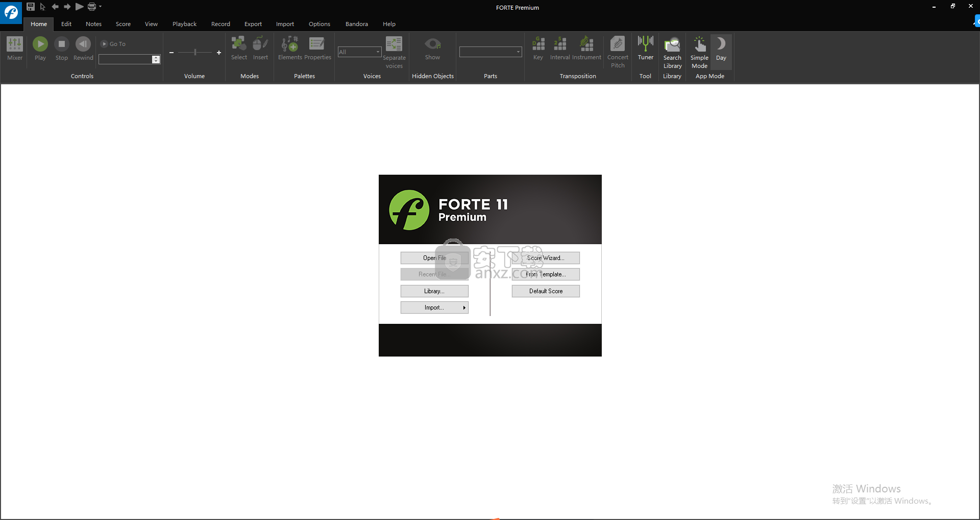Activate the Insert mode
980x520 pixels.
tap(260, 49)
